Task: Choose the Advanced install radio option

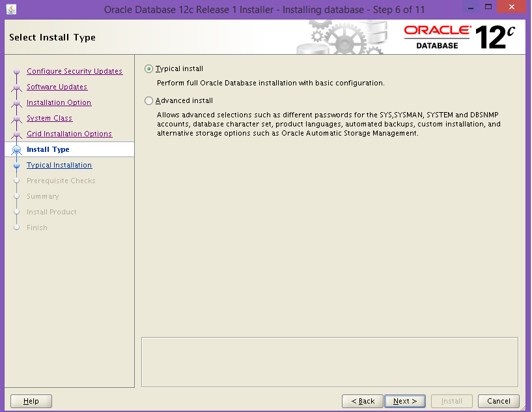Action: coord(148,101)
